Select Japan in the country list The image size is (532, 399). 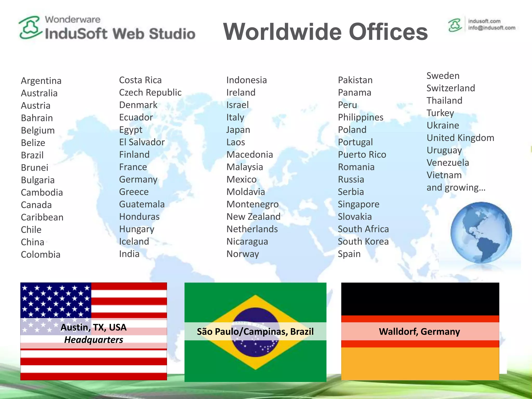point(238,130)
